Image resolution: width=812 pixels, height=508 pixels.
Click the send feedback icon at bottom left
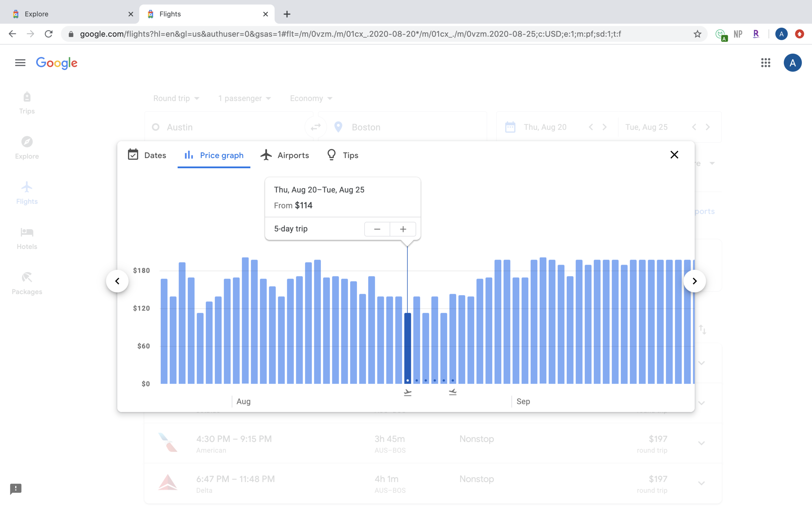tap(16, 489)
